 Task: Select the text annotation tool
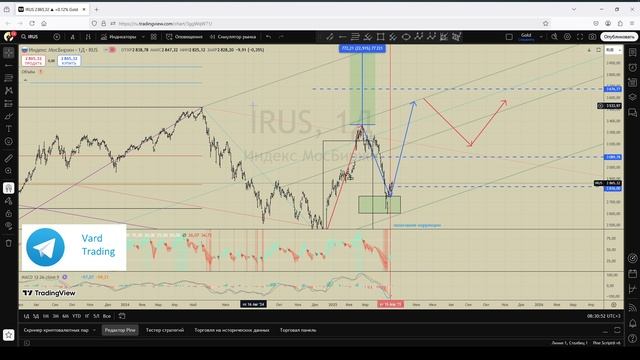tap(9, 129)
